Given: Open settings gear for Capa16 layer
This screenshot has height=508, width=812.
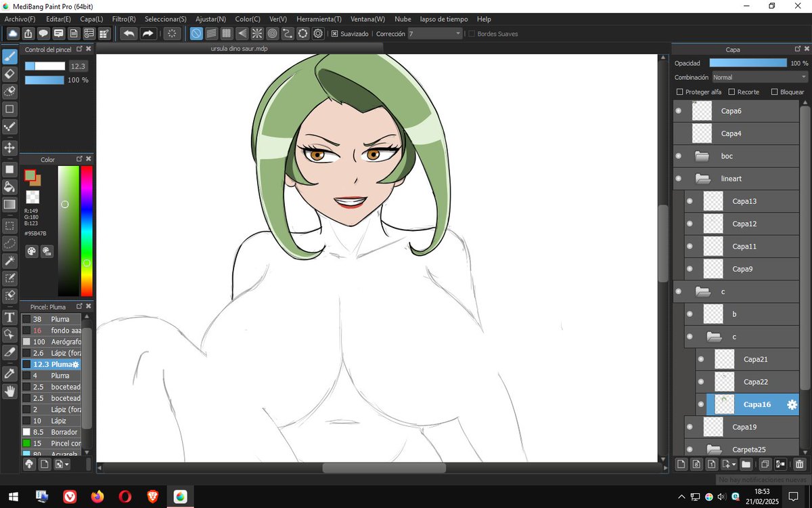Looking at the screenshot, I should click(x=792, y=404).
